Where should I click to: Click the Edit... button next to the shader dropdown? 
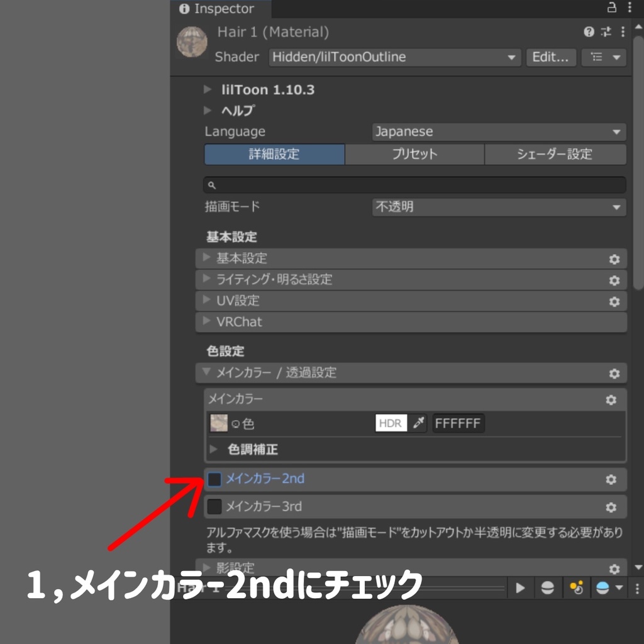[551, 57]
